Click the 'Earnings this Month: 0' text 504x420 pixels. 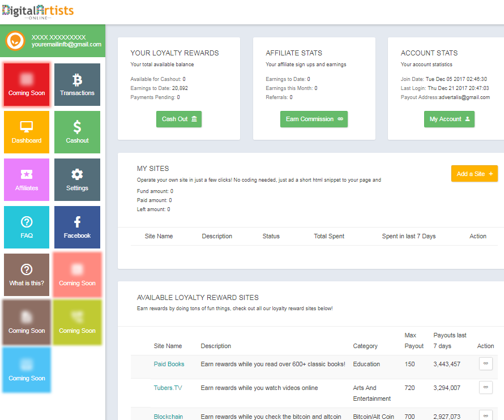click(292, 88)
